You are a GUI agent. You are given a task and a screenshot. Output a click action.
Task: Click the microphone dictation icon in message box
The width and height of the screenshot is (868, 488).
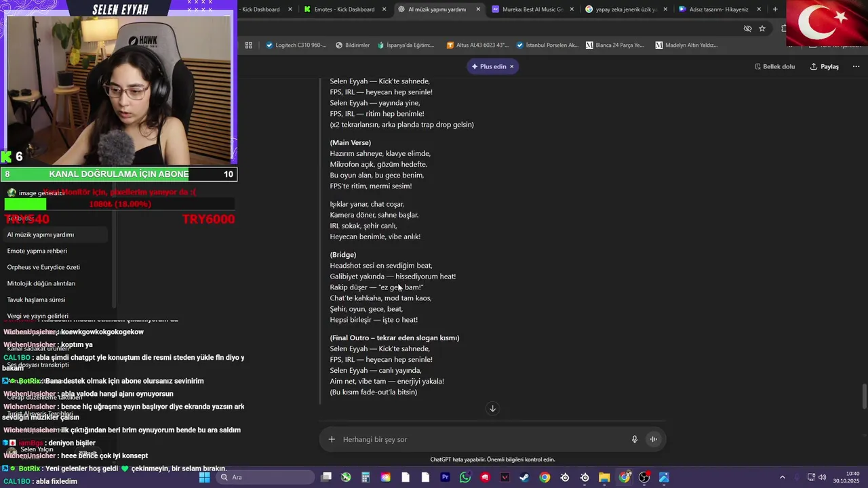click(x=635, y=439)
